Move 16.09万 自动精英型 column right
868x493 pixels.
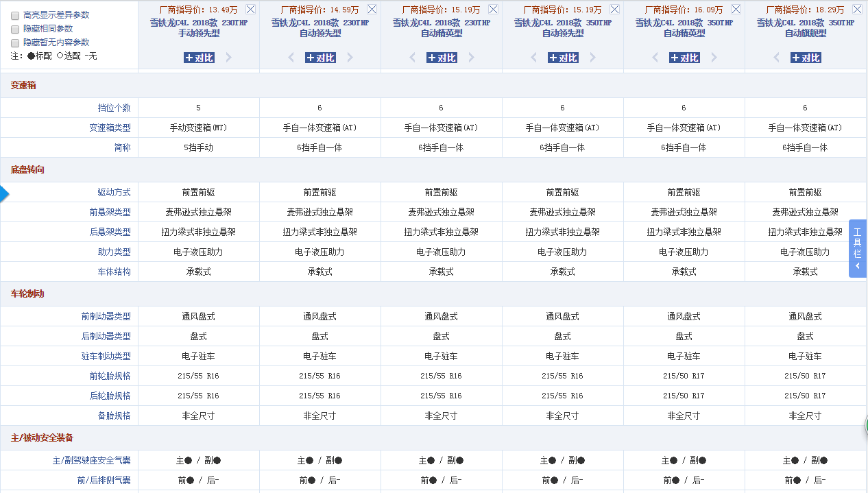pos(714,58)
